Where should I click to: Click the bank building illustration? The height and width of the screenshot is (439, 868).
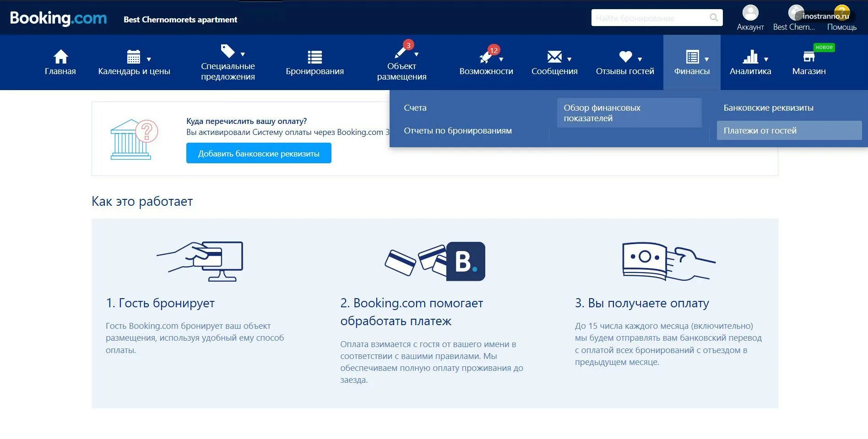click(134, 139)
